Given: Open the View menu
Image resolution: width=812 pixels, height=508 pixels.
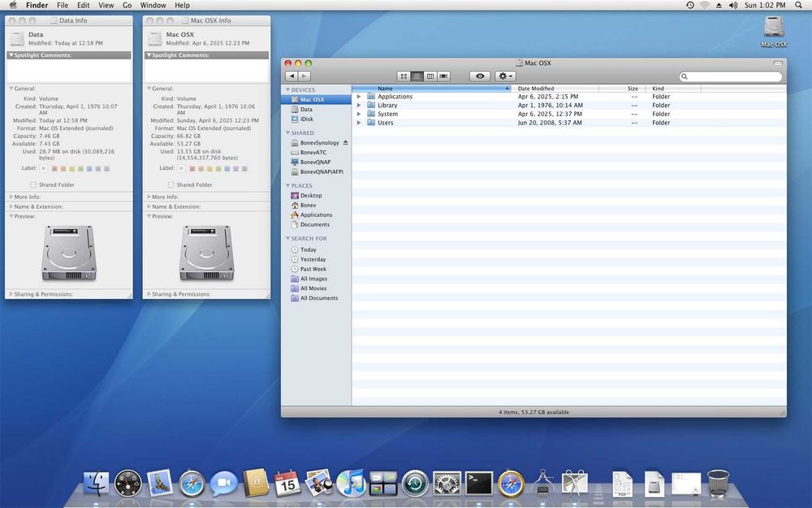Looking at the screenshot, I should point(106,5).
